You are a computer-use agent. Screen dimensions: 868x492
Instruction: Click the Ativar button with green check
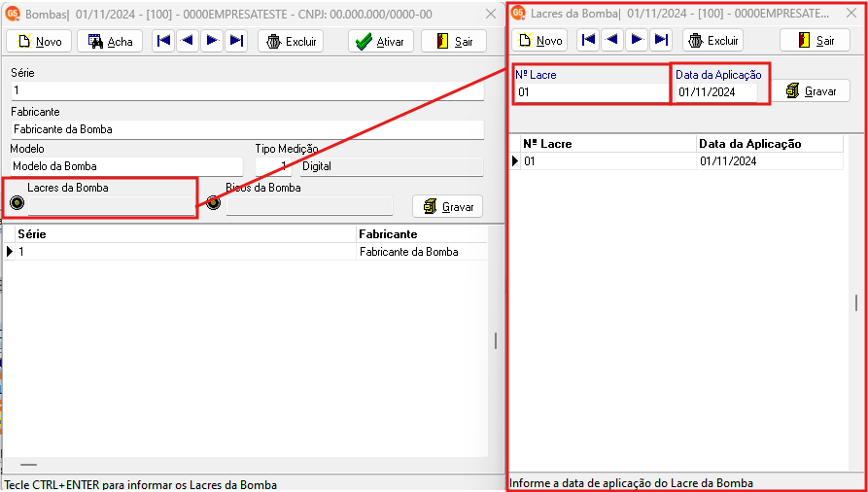[381, 42]
